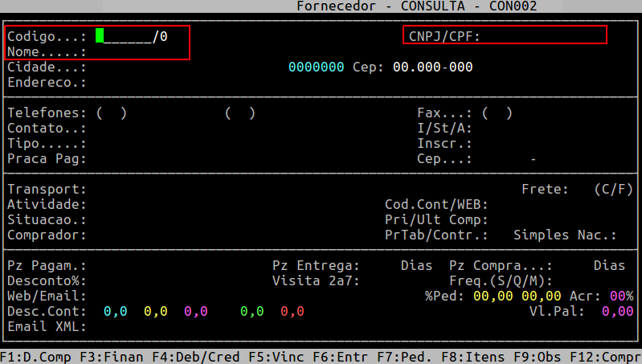Select the cyan 0,0 Desc.Cont value

(115, 312)
